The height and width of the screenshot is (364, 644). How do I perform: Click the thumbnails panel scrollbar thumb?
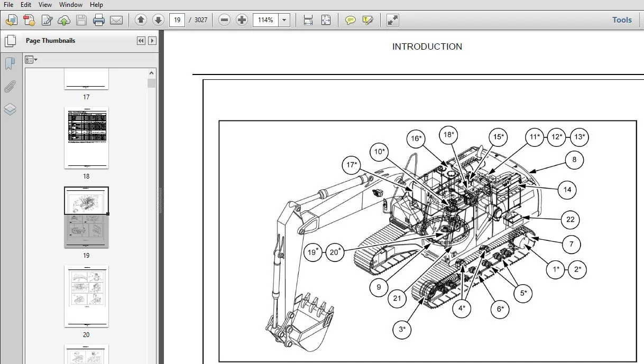(x=152, y=83)
